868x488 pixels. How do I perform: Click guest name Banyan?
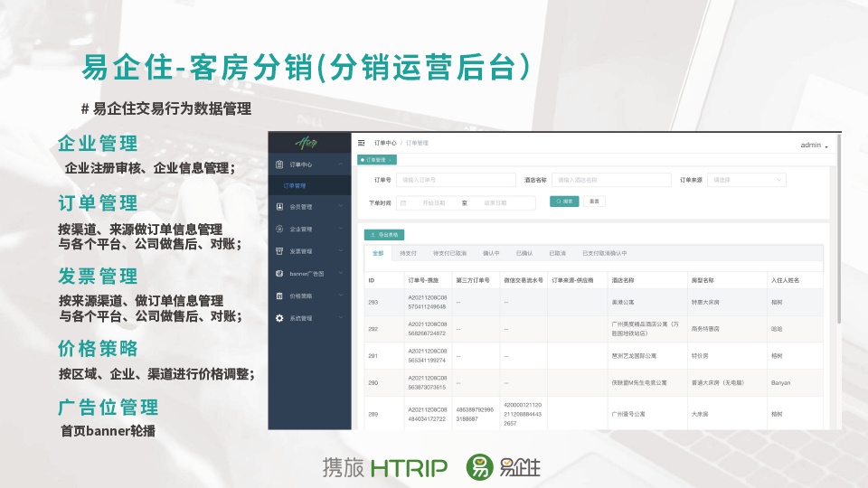click(x=780, y=382)
